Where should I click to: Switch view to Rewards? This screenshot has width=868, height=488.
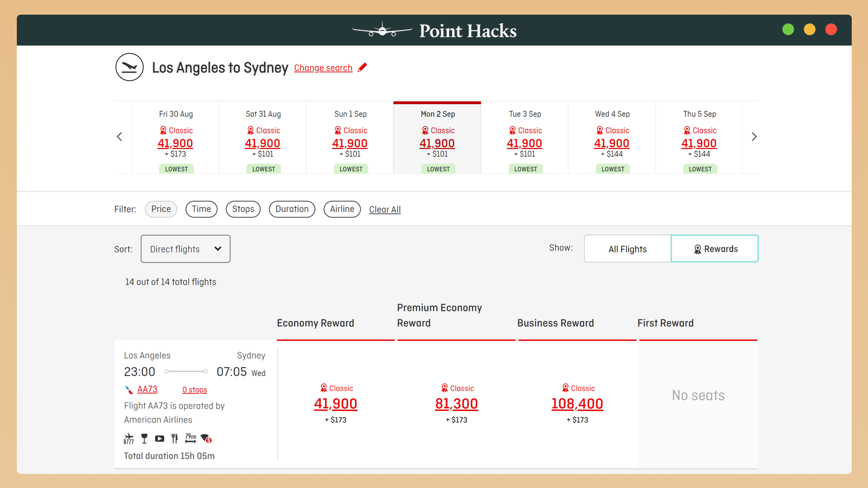[x=715, y=249]
